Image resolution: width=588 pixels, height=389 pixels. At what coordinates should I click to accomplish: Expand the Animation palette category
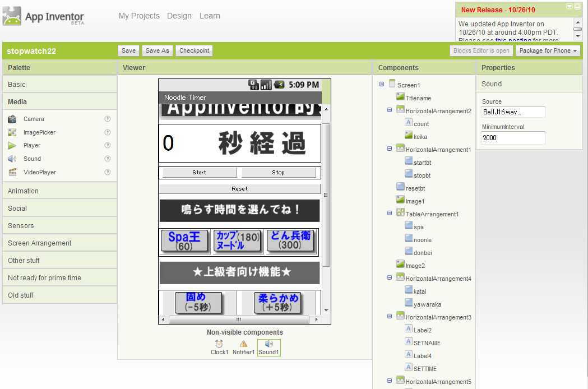point(59,191)
